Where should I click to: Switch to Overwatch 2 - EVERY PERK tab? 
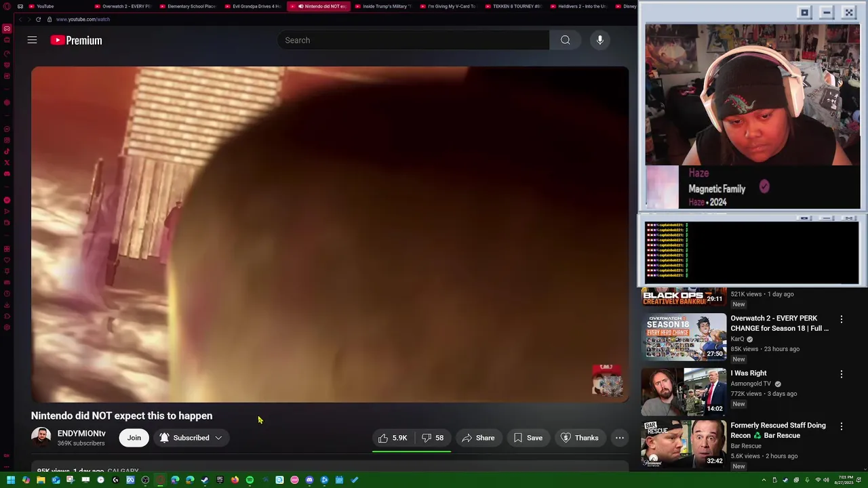coord(123,6)
